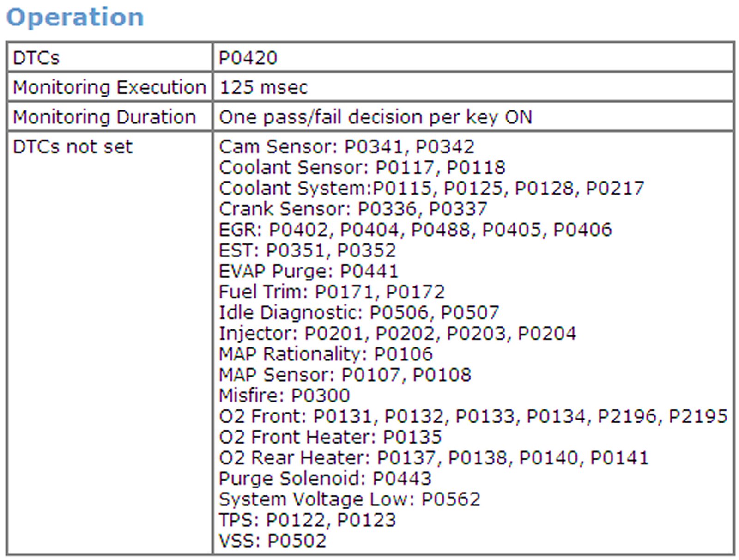Click the EGR codes line
739x560 pixels.
[x=415, y=230]
